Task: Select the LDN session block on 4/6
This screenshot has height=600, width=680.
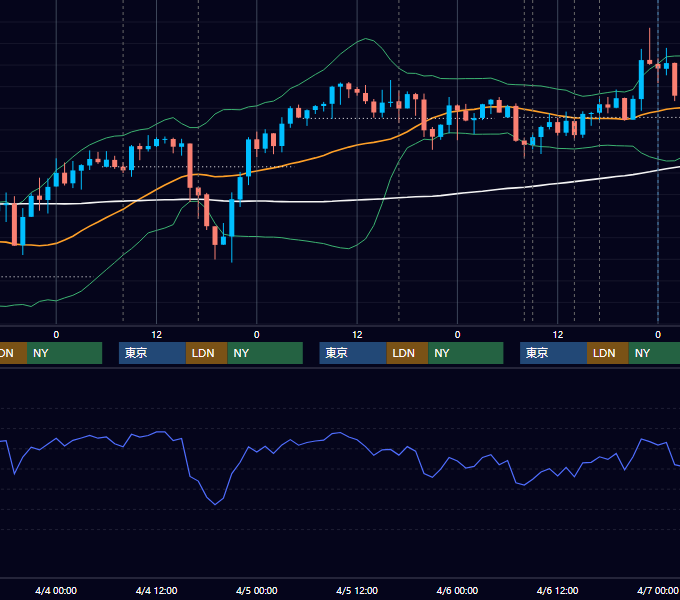Action: tap(608, 353)
